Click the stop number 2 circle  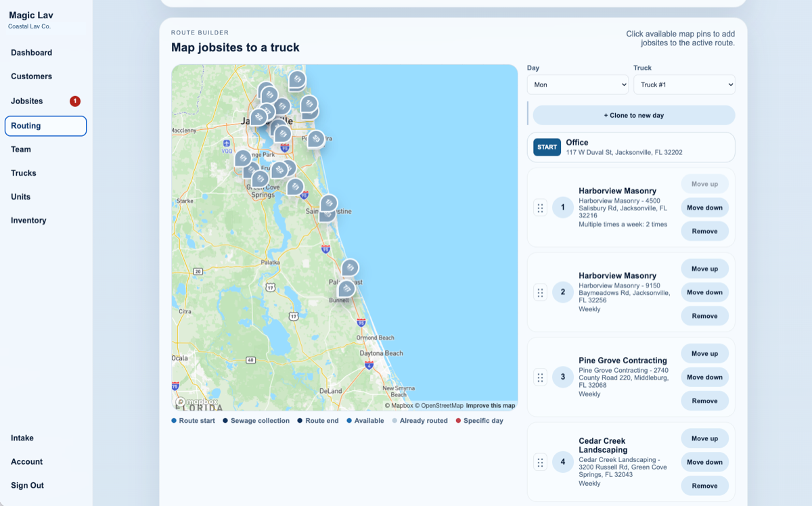tap(563, 292)
